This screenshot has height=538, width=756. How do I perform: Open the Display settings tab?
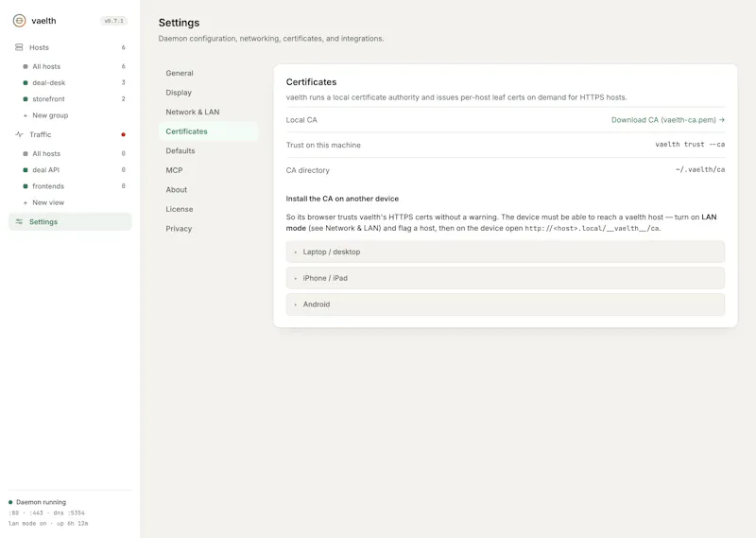(208, 92)
